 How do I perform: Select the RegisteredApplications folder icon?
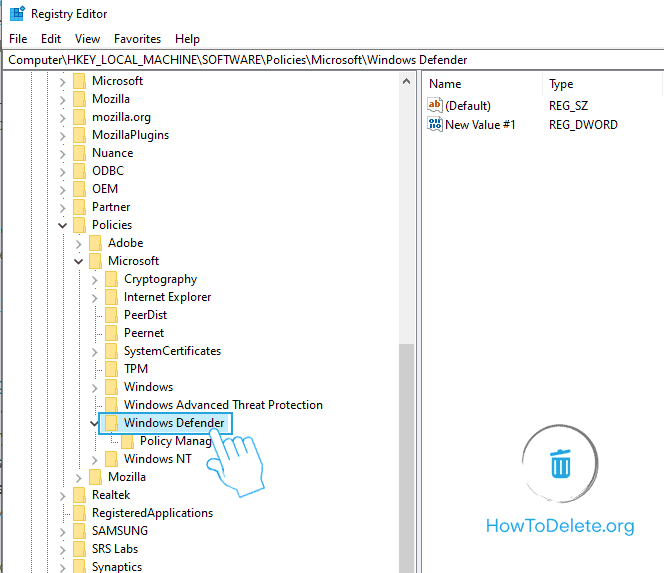[x=80, y=513]
